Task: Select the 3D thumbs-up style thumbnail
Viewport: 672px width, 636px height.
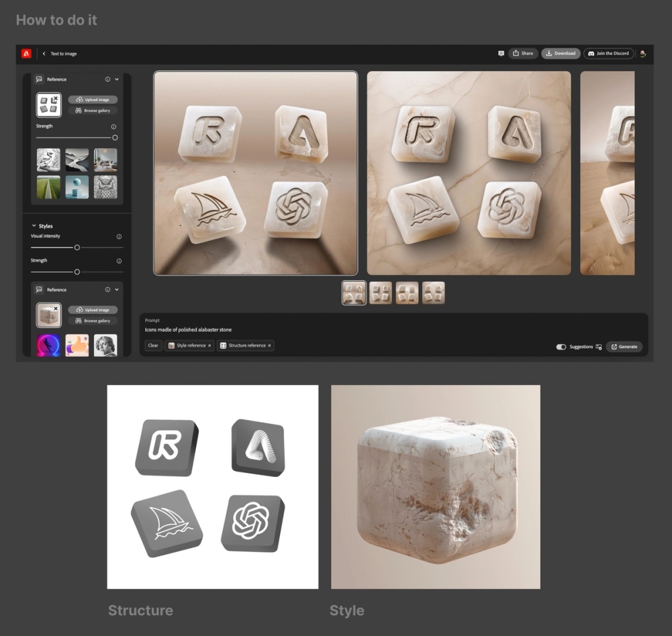Action: click(x=77, y=346)
